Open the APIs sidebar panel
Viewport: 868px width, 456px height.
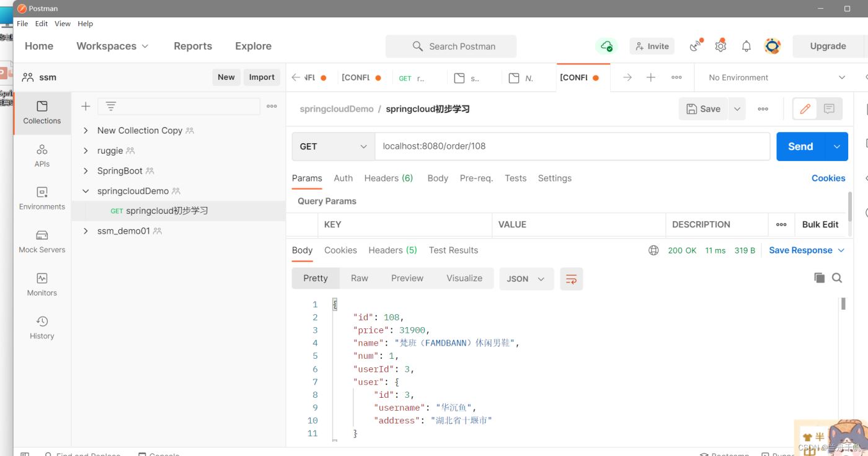(x=42, y=156)
